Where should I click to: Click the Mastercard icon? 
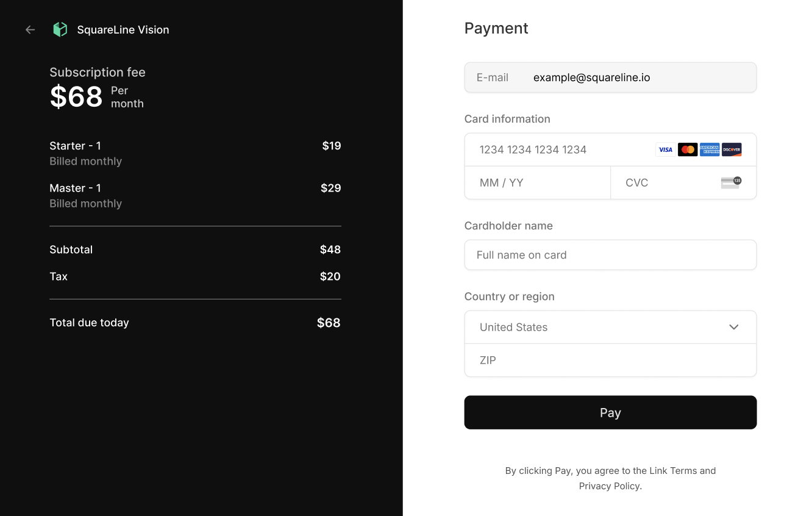coord(688,149)
